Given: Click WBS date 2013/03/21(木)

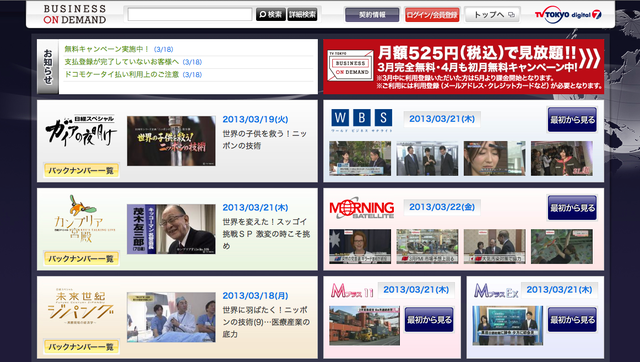Looking at the screenshot, I should tap(442, 119).
